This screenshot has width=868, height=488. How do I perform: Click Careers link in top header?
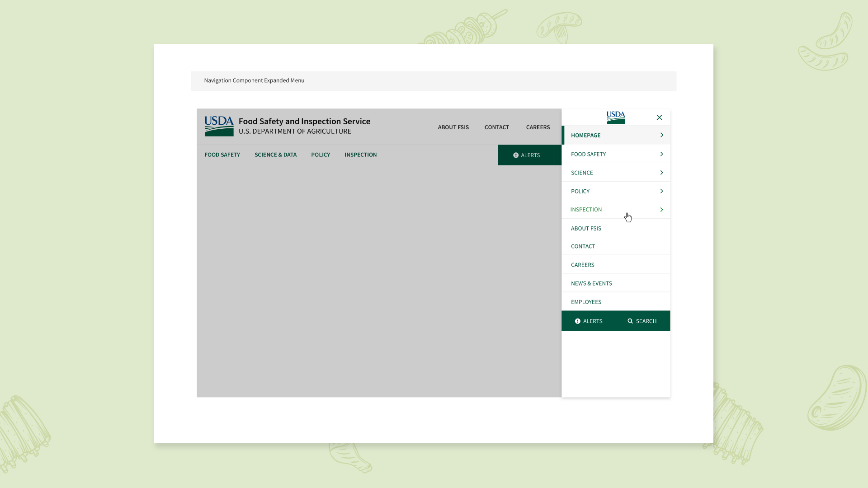click(538, 127)
